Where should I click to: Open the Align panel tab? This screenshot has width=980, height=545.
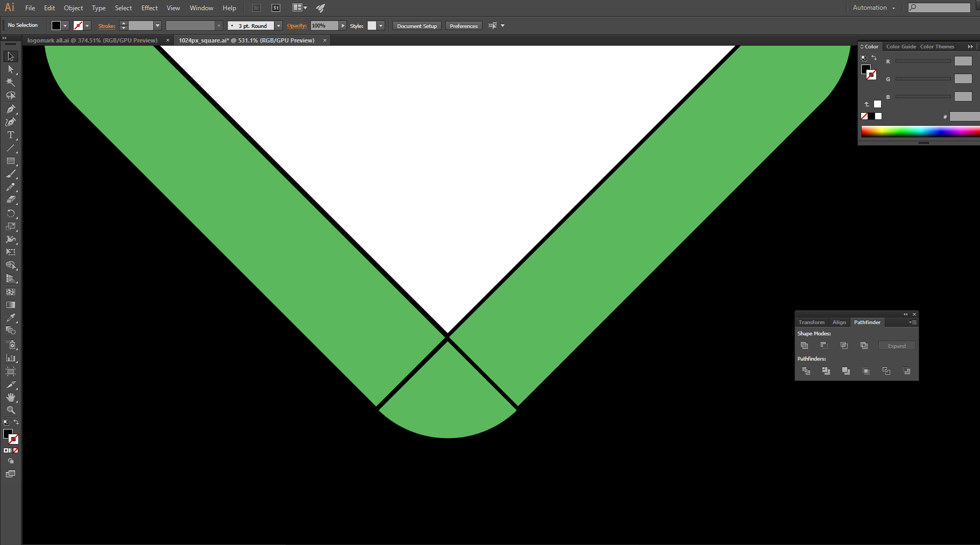839,322
